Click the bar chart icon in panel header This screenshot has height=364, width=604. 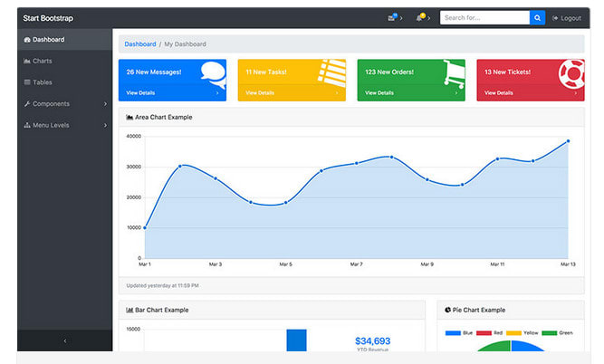[129, 310]
